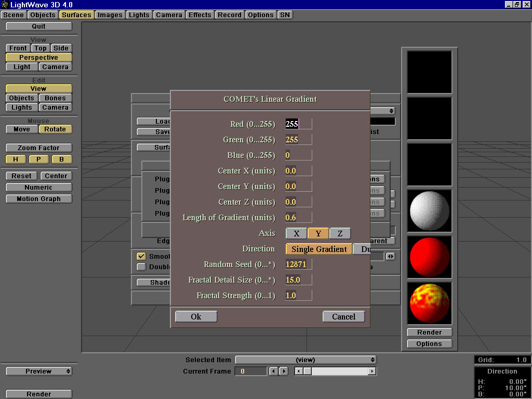
Task: Open the Selected Item dropdown
Action: point(305,360)
